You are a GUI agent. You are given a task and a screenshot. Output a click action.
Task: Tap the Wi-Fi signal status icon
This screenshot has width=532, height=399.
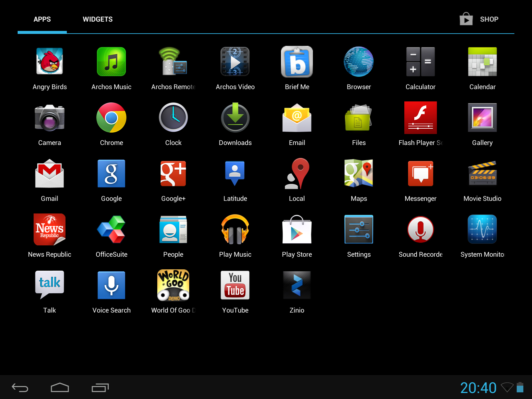(x=507, y=387)
